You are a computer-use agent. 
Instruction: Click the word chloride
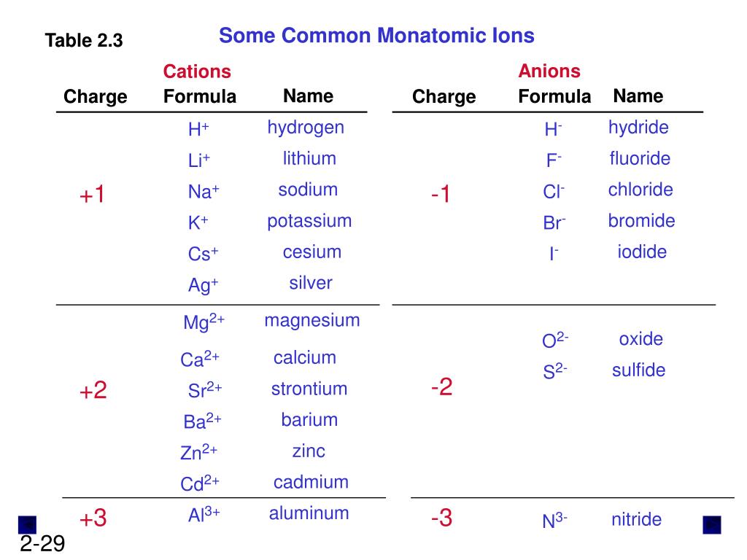[x=640, y=190]
